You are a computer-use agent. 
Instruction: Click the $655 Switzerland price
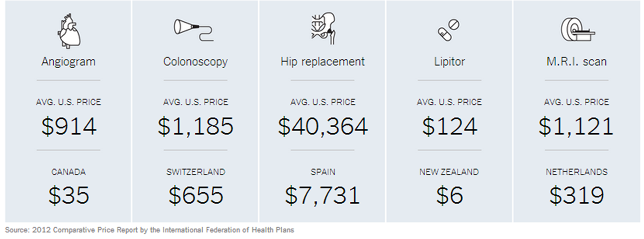point(195,195)
